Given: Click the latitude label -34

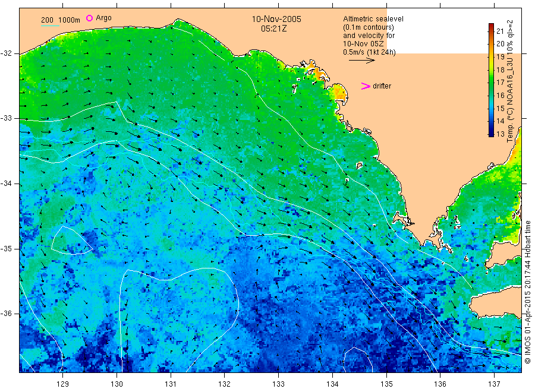Looking at the screenshot, I should (6, 184).
